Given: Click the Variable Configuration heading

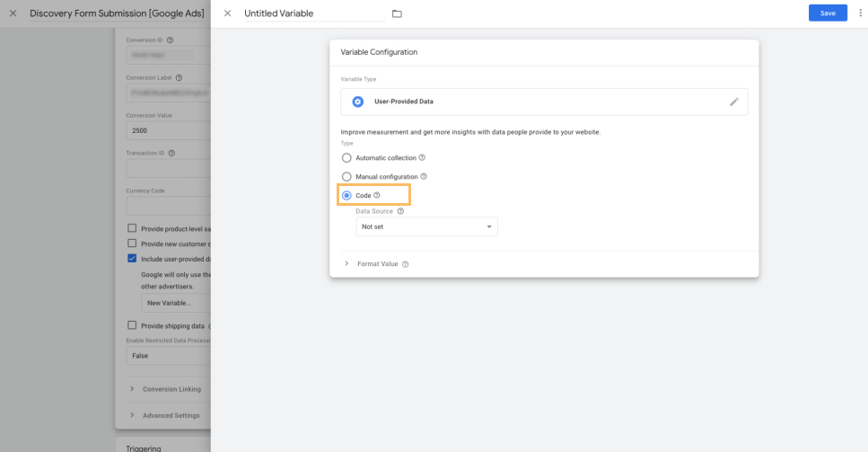Looking at the screenshot, I should 379,52.
